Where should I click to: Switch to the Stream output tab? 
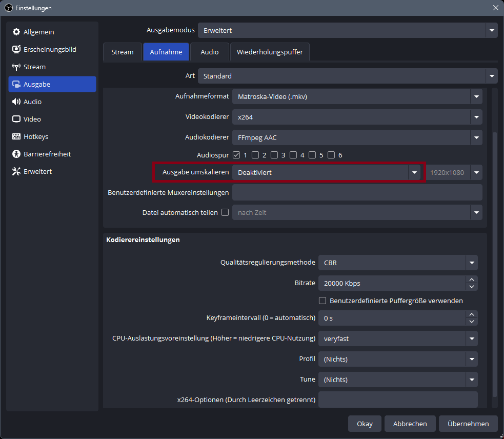pyautogui.click(x=122, y=52)
